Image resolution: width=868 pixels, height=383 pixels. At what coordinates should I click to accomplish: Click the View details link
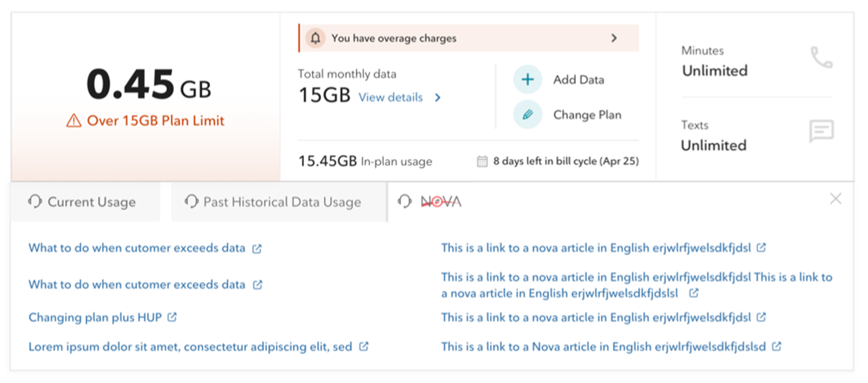[x=391, y=98]
